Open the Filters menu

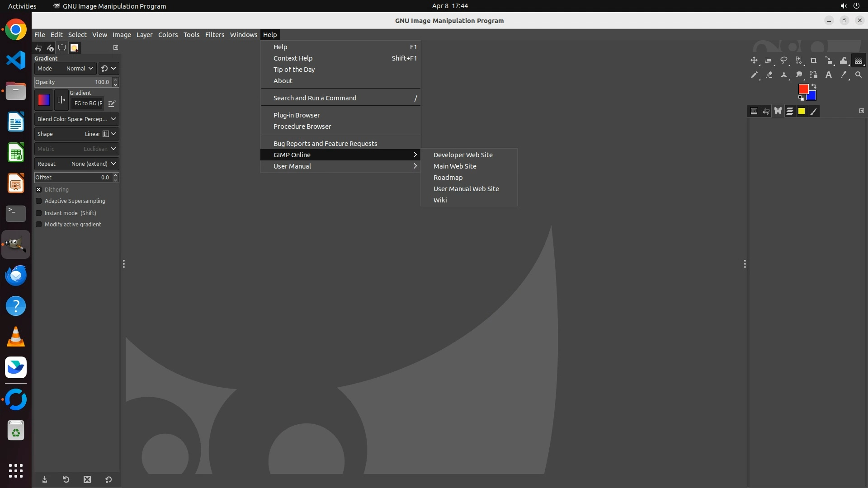point(214,35)
